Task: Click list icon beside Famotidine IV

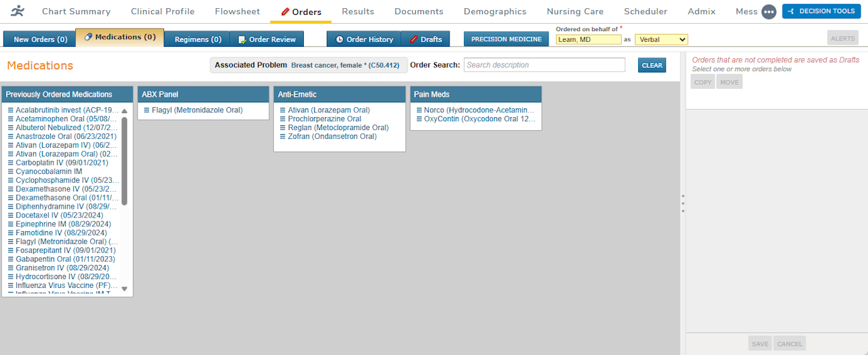Action: (x=10, y=233)
